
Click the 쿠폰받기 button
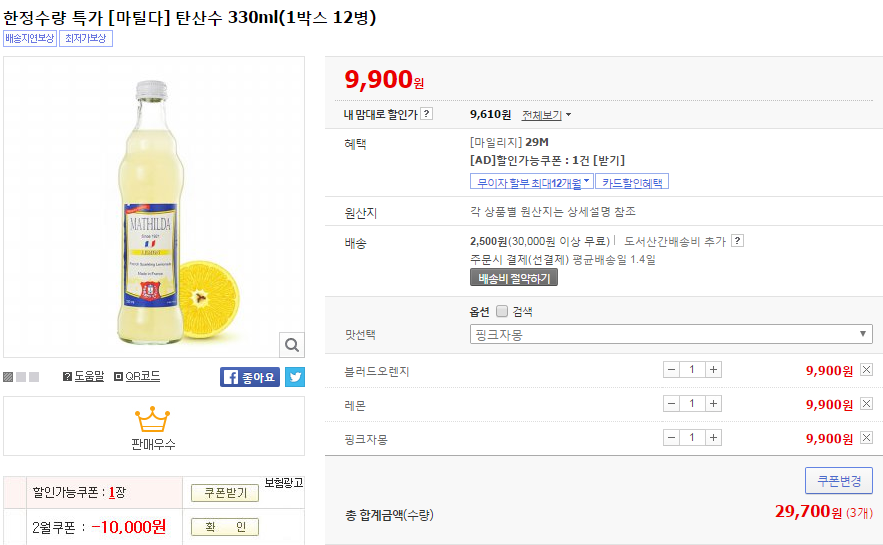[x=225, y=493]
